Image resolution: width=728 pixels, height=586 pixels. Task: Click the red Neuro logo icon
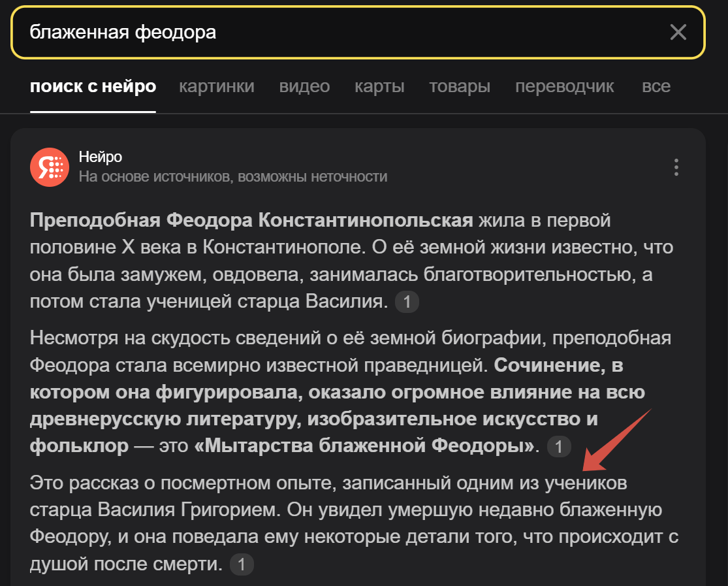pyautogui.click(x=48, y=167)
